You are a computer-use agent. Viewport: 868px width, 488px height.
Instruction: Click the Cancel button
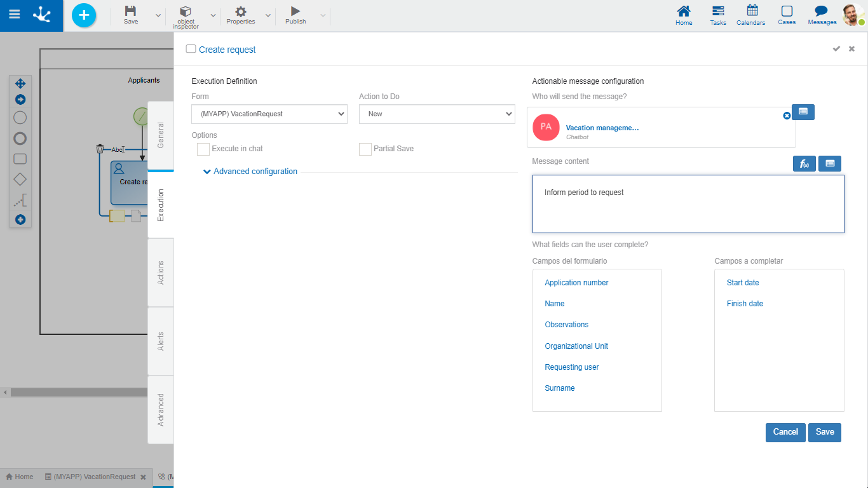point(785,432)
